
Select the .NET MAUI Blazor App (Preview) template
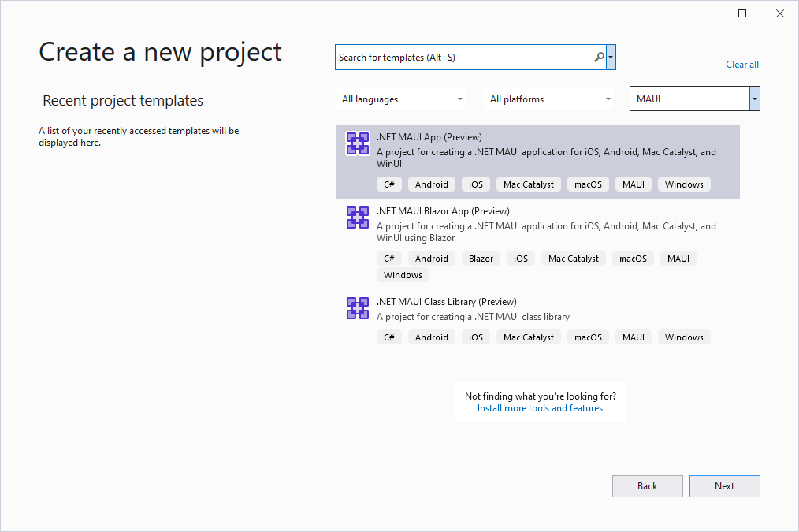[443, 211]
